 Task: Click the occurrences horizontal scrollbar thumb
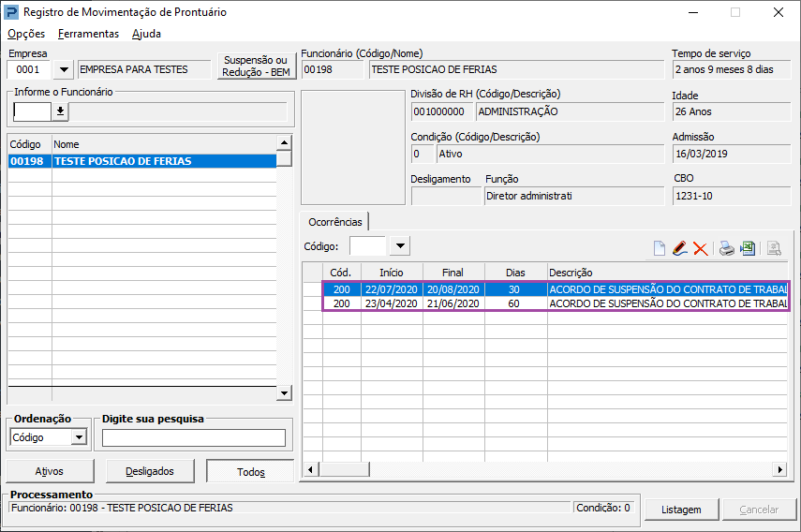pyautogui.click(x=345, y=469)
